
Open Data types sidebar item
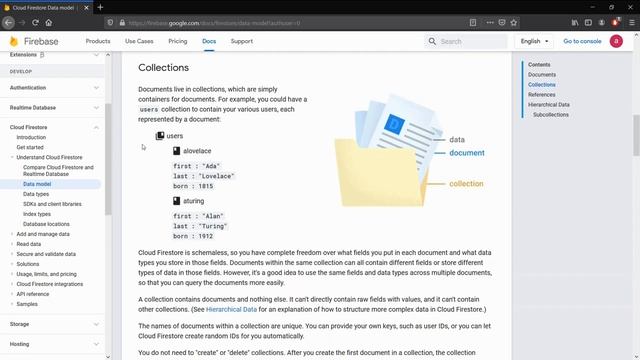[36, 194]
